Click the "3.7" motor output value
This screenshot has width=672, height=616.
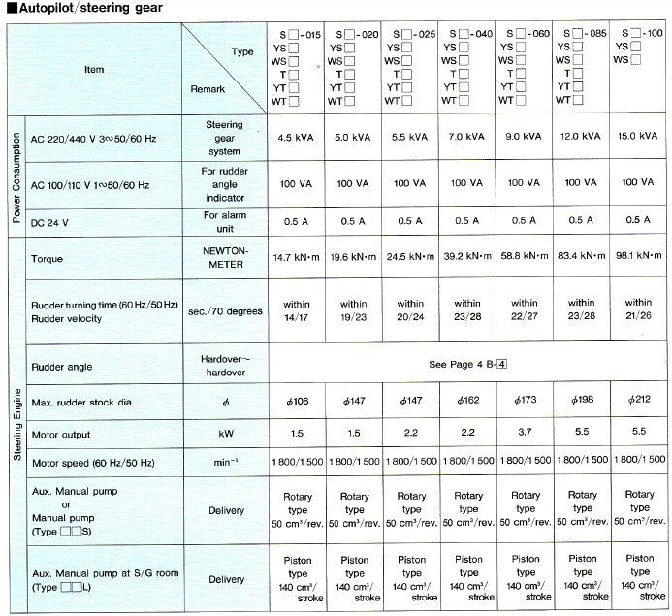pyautogui.click(x=525, y=432)
